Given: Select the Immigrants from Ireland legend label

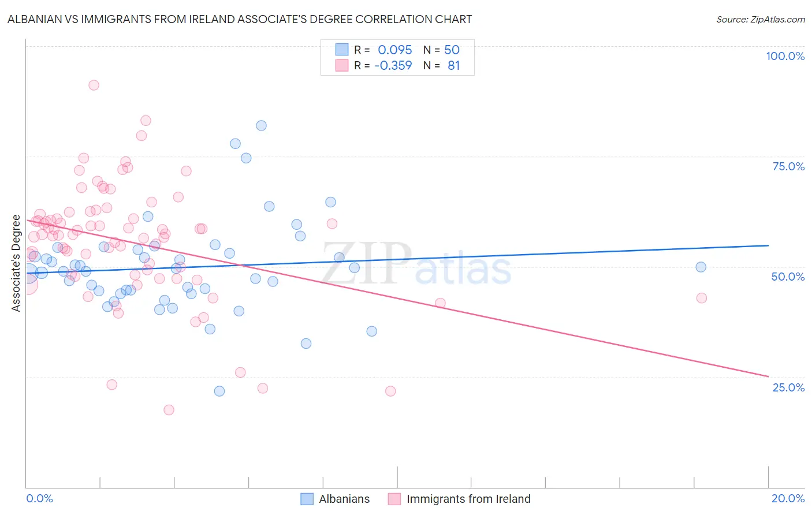Looking at the screenshot, I should click(x=468, y=499).
